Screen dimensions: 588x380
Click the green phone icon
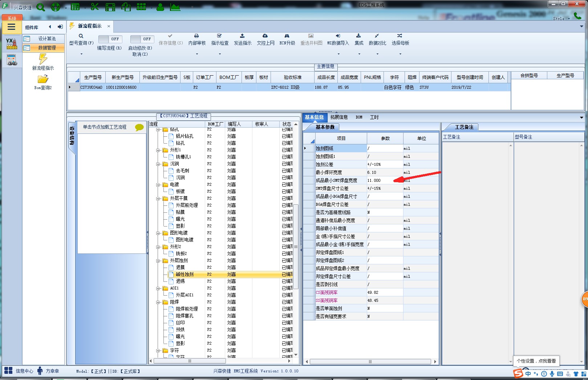[577, 15]
